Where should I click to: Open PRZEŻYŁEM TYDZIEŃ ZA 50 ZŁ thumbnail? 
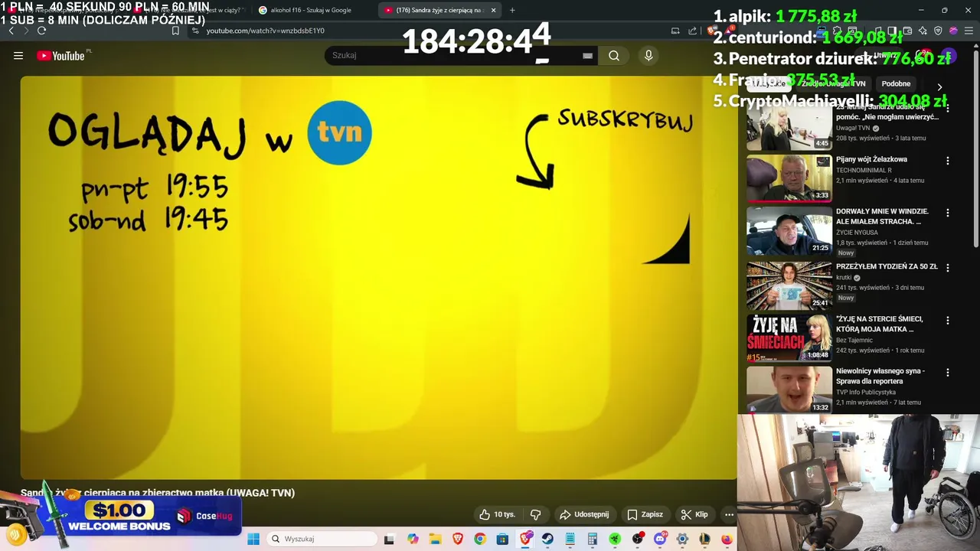(789, 285)
